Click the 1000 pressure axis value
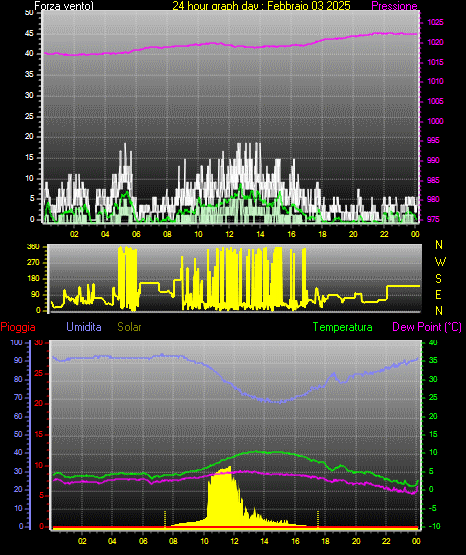 tap(435, 121)
